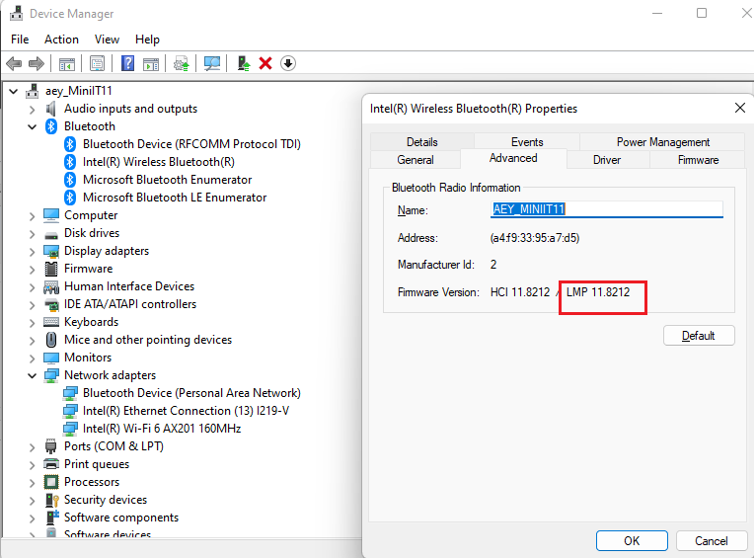Expand the Monitors category
756x558 pixels.
click(x=32, y=359)
